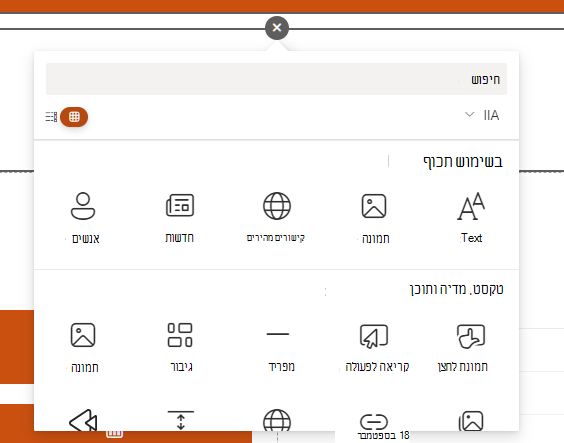Viewport: 564px width, 443px height.
Task: Add the אנשים people web part
Action: (x=83, y=218)
